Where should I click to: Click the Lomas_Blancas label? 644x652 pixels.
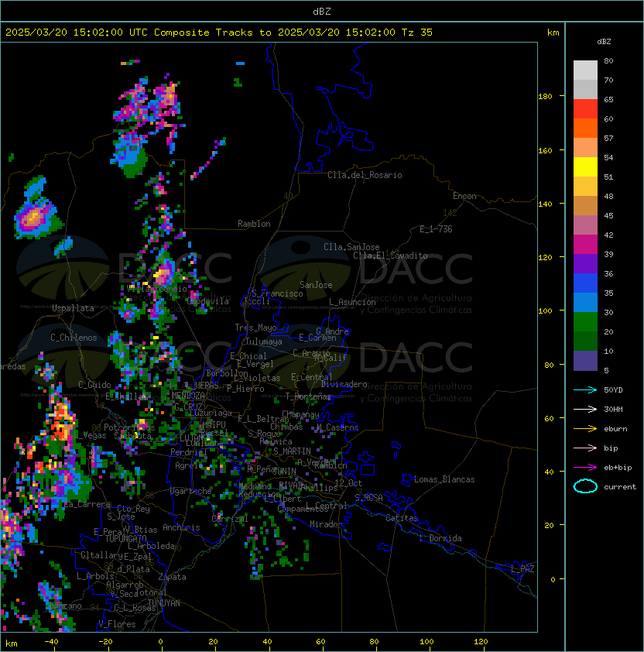(444, 479)
